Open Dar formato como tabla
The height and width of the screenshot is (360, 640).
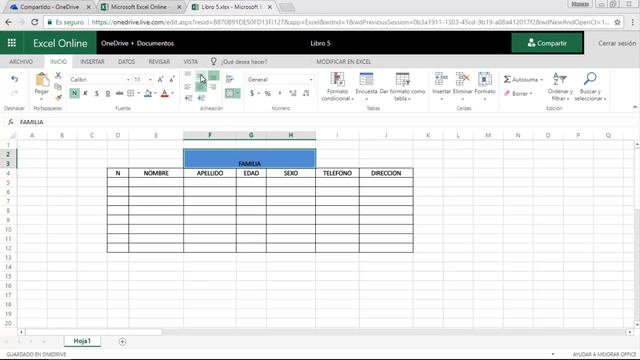[x=402, y=87]
